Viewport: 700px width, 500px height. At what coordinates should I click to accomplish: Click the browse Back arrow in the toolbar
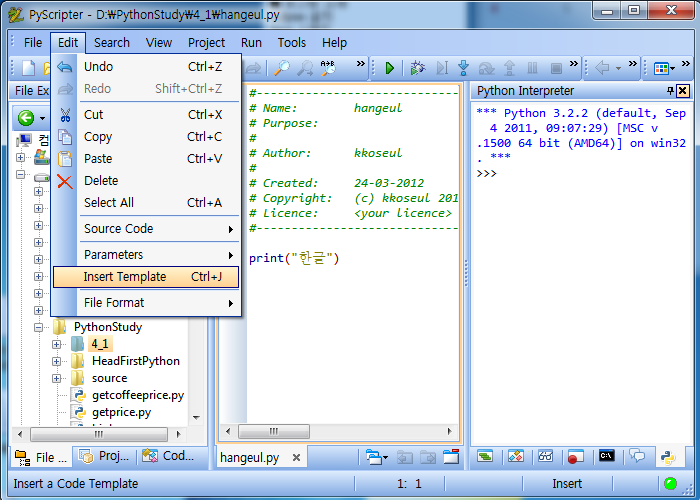pyautogui.click(x=603, y=68)
